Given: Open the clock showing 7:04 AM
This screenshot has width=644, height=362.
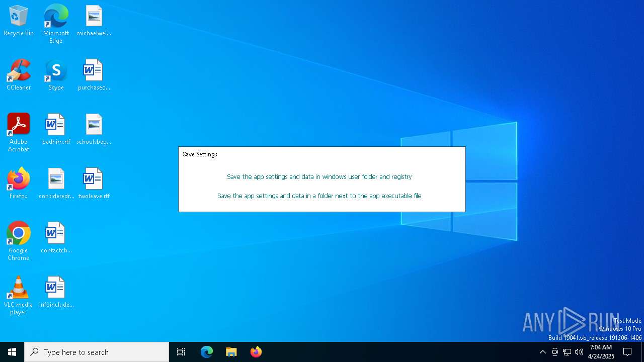Looking at the screenshot, I should (601, 352).
